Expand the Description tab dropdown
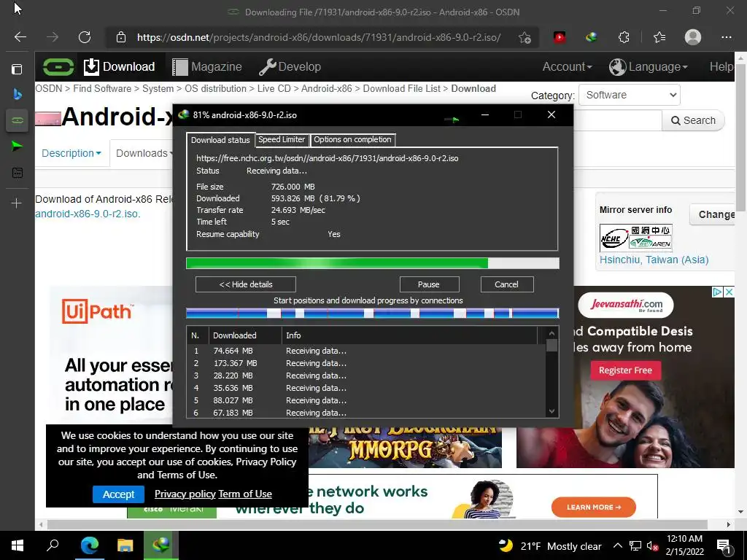Image resolution: width=747 pixels, height=560 pixels. [71, 153]
